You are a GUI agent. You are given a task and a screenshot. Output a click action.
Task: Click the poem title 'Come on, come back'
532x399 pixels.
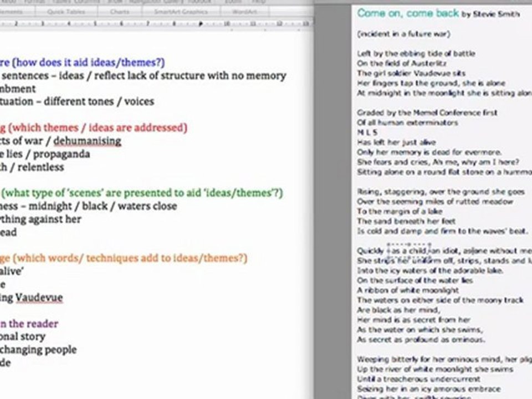[x=408, y=13]
